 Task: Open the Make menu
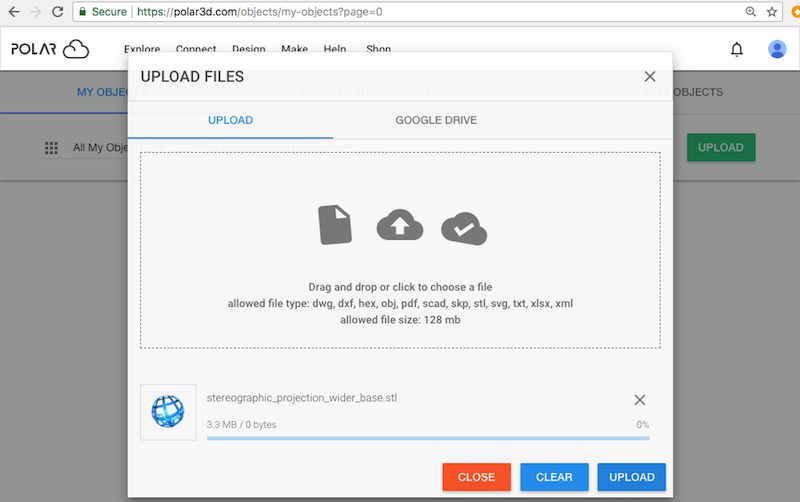click(294, 49)
